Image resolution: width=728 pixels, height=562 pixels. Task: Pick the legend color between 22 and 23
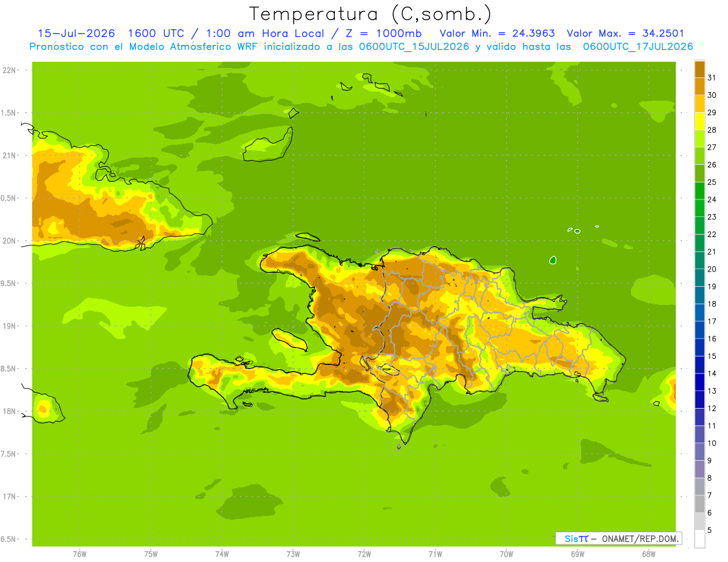(x=699, y=226)
